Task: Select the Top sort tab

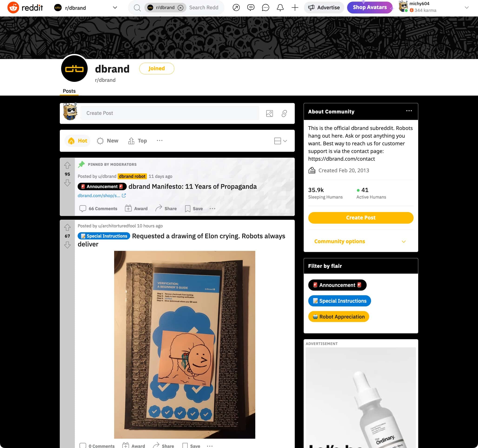Action: coord(142,141)
